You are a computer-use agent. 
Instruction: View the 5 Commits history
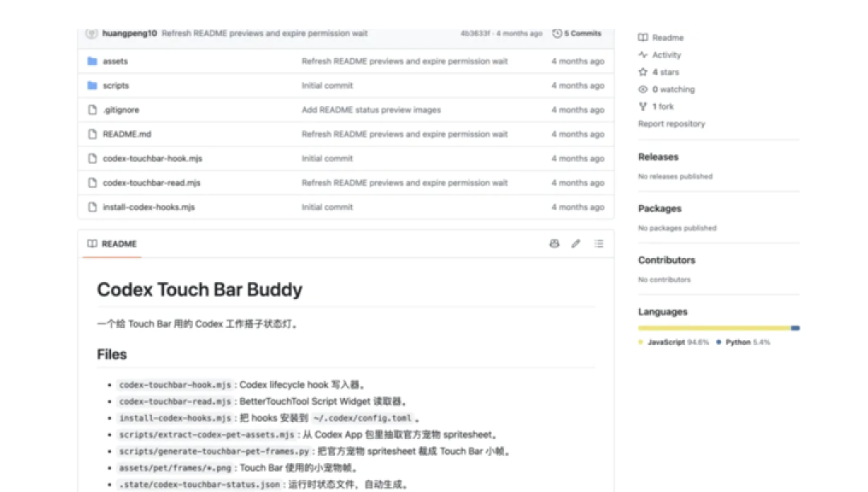click(577, 33)
